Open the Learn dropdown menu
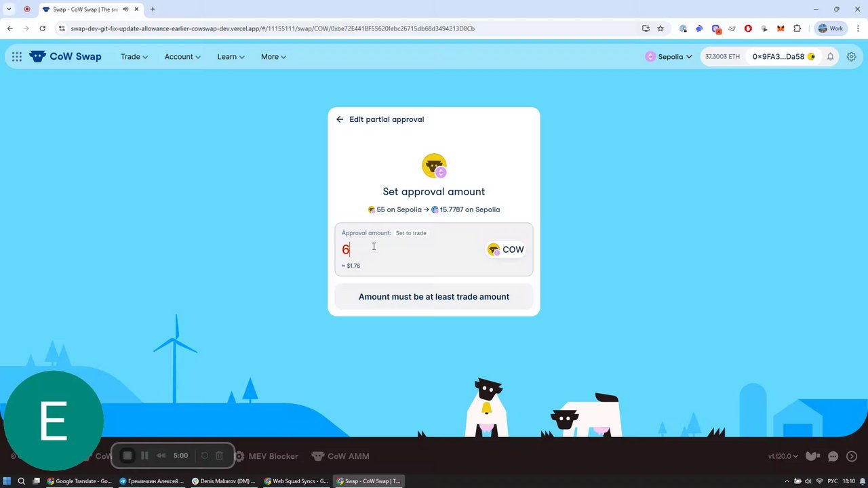 pyautogui.click(x=231, y=57)
